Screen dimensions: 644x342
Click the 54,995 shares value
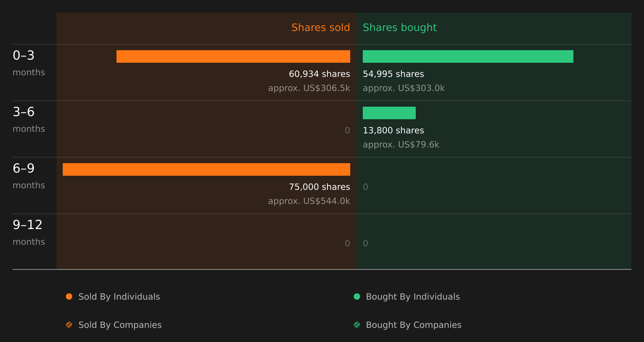[x=393, y=74]
